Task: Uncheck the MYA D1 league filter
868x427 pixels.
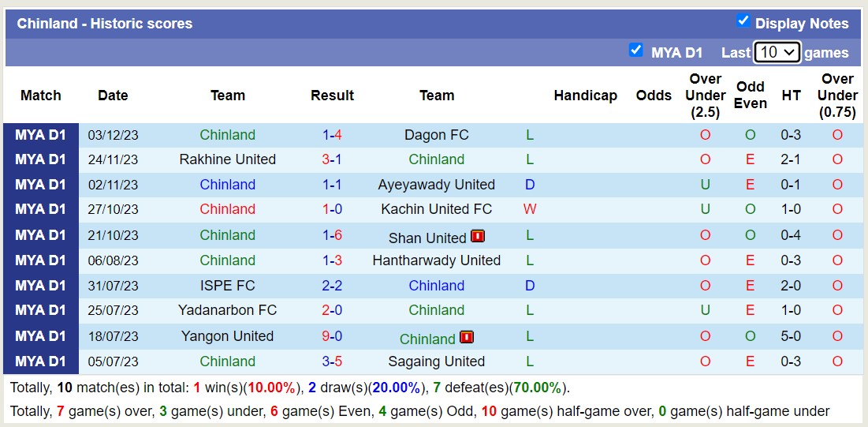Action: click(x=636, y=51)
